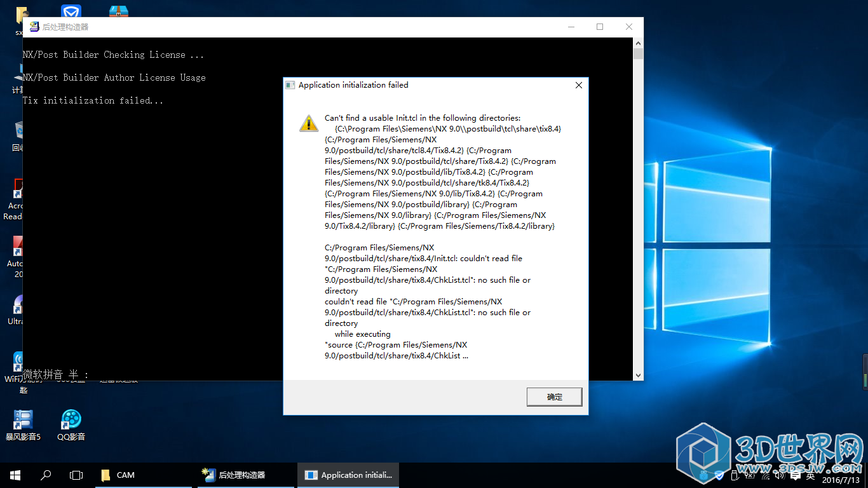Open the Wi-Fi network tray icon
Image resolution: width=868 pixels, height=488 pixels.
[765, 476]
